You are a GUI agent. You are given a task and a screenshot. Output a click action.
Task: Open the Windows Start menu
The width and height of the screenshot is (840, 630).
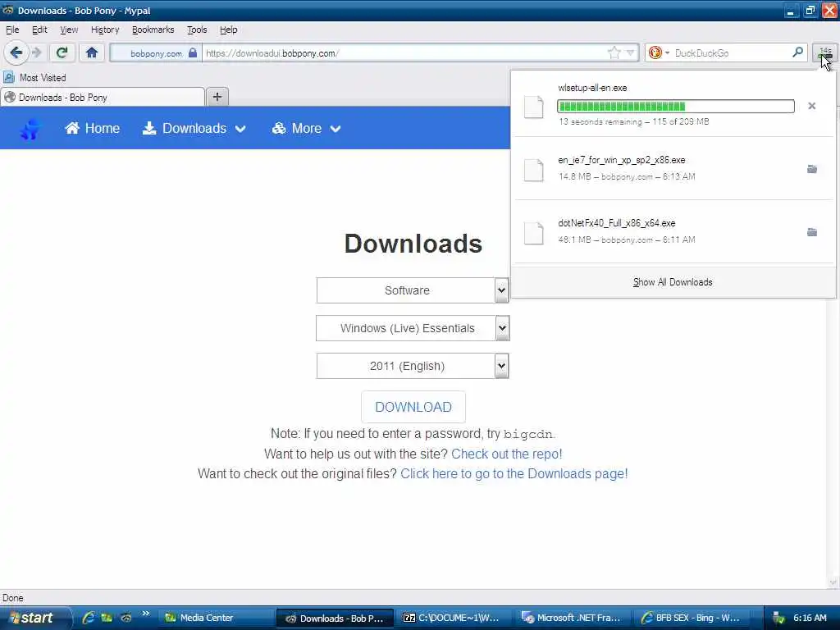pos(35,618)
